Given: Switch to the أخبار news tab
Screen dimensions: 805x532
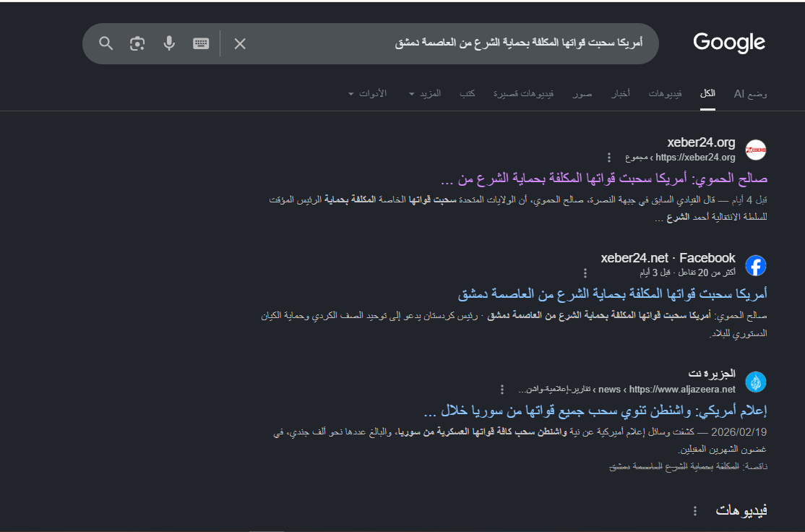Looking at the screenshot, I should click(620, 93).
